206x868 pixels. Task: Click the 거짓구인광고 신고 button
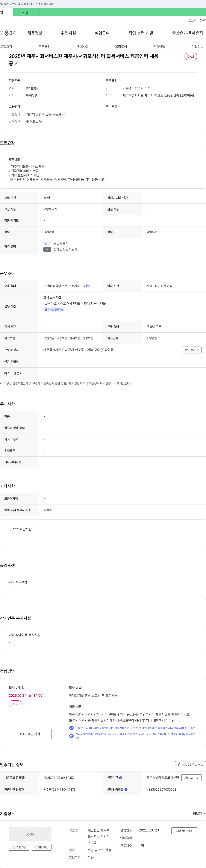coord(191,765)
